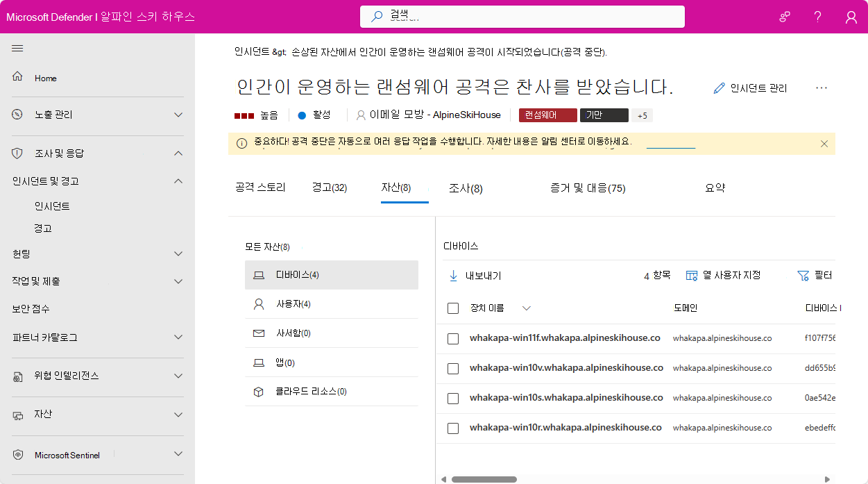Viewport: 868px width, 484px height.
Task: Click the search magnifier icon
Action: 377,17
